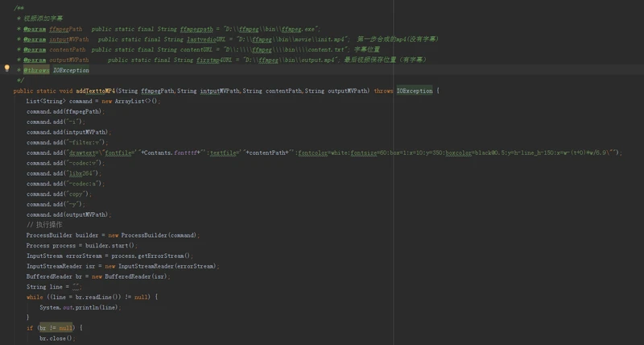Click the line 'Process process = builder.start();'
Screen dimensions: 644x345
click(x=82, y=246)
